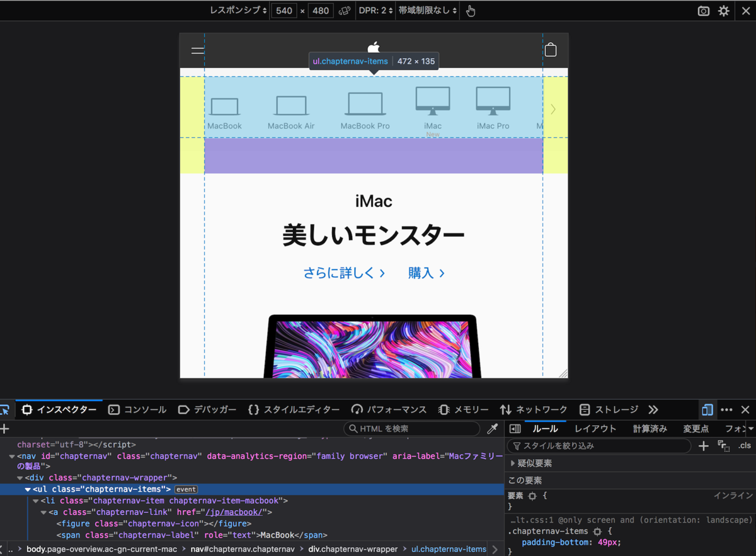
Task: Toggle the three-pane inspector layout icon
Action: [x=515, y=429]
